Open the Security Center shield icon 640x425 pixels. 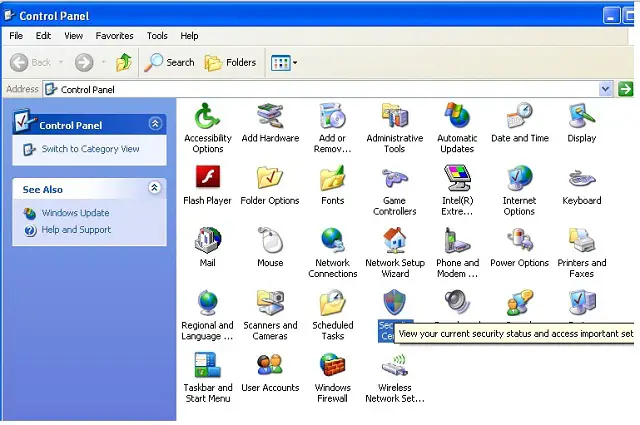394,303
